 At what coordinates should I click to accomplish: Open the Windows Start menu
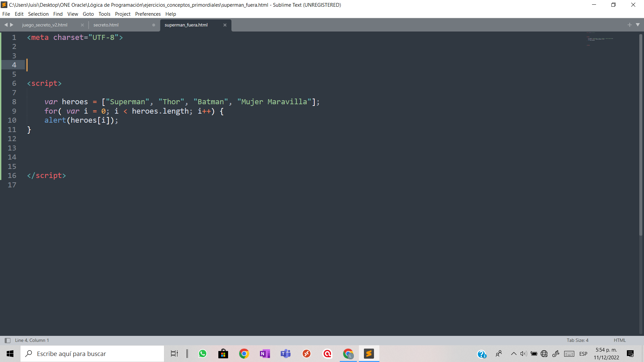point(10,354)
